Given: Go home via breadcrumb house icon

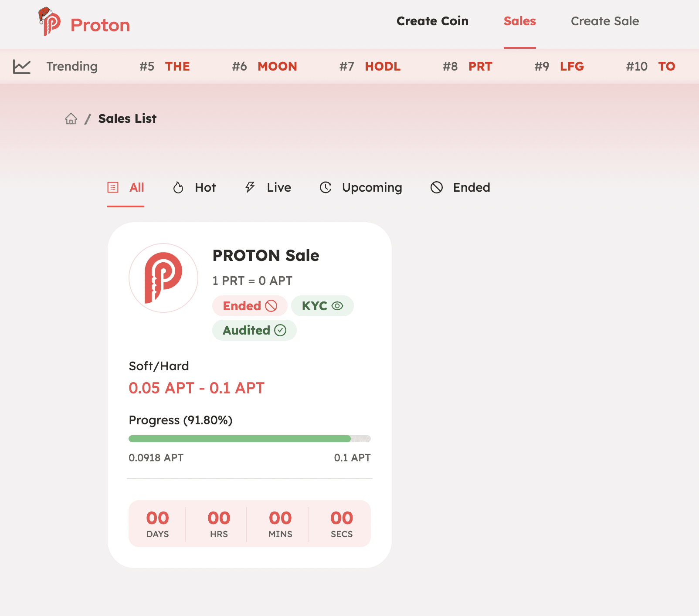Looking at the screenshot, I should pos(71,118).
